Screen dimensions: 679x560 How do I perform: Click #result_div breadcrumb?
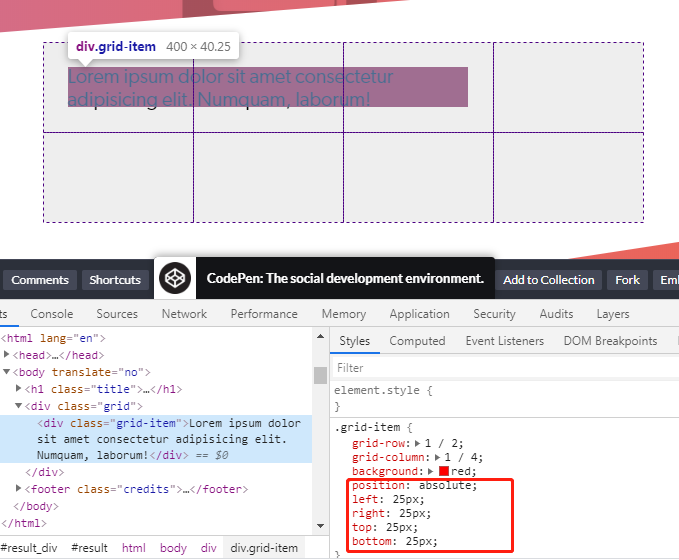click(29, 548)
